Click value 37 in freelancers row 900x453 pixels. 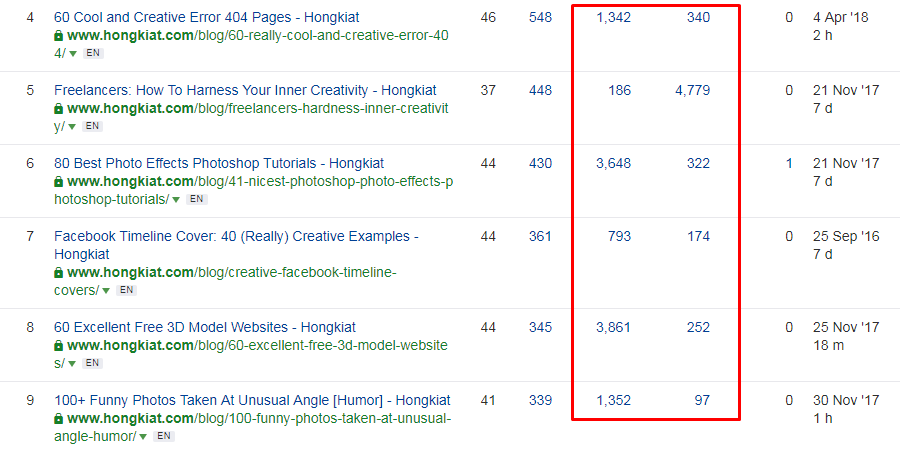488,90
